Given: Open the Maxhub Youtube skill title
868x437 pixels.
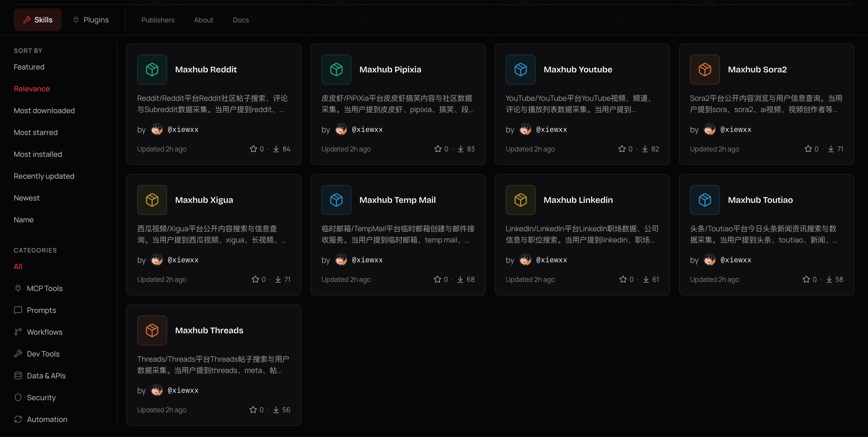Looking at the screenshot, I should pyautogui.click(x=578, y=70).
